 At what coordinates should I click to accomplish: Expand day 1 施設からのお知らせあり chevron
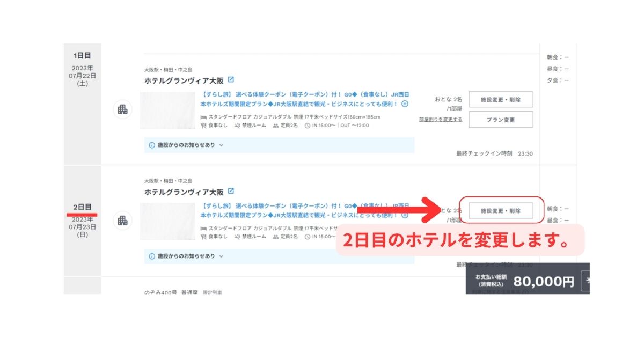[x=221, y=145]
